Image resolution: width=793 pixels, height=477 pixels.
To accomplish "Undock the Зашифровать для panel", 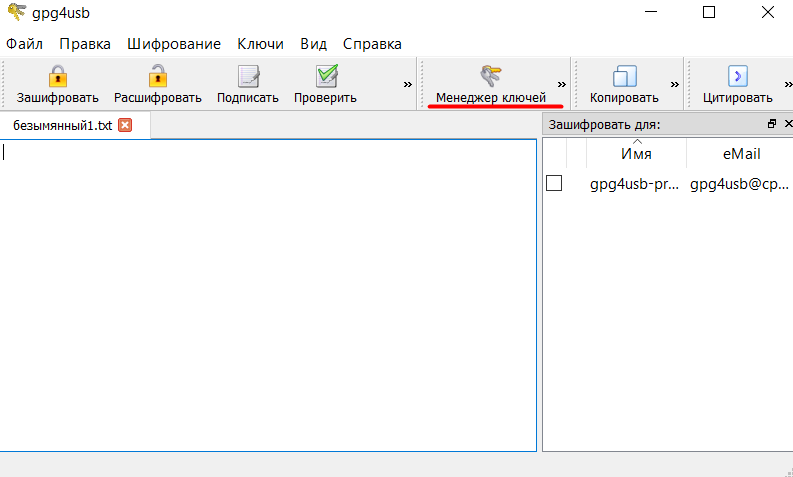I will 771,125.
